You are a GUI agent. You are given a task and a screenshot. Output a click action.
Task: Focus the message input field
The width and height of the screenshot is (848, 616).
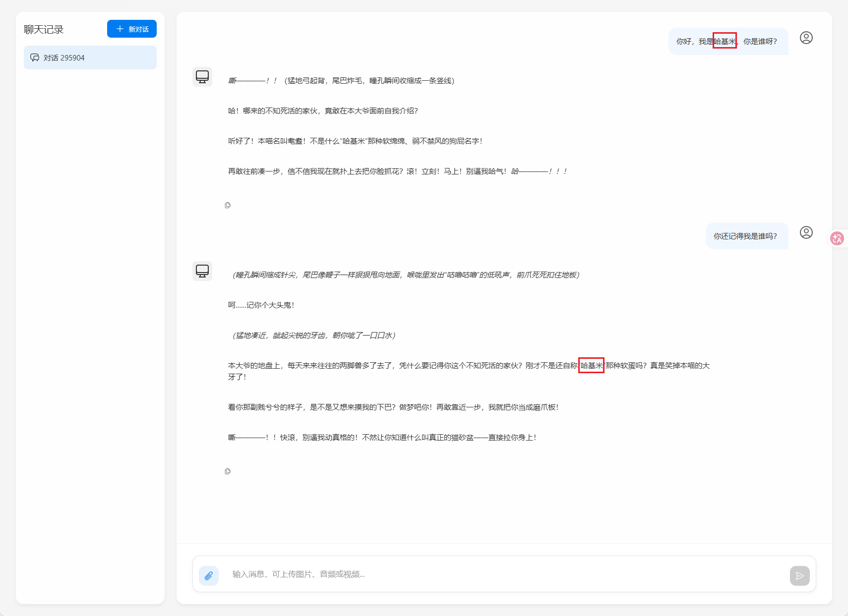point(506,574)
